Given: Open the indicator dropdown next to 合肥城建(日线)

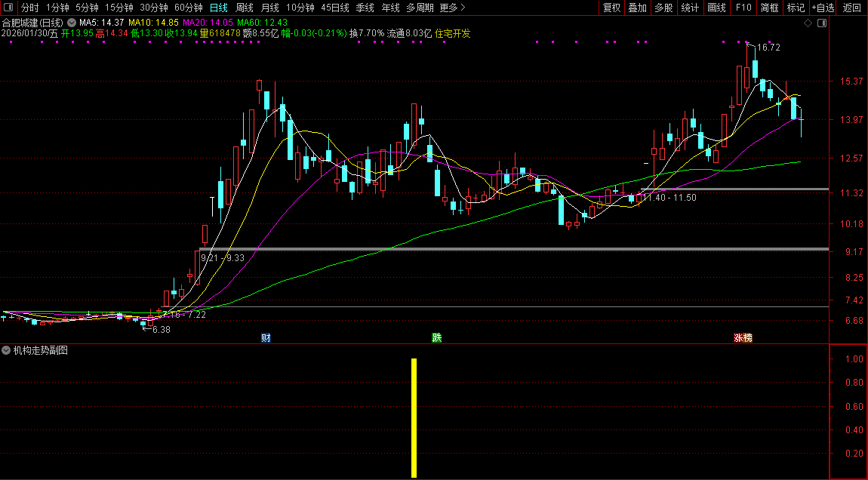Looking at the screenshot, I should click(x=72, y=23).
